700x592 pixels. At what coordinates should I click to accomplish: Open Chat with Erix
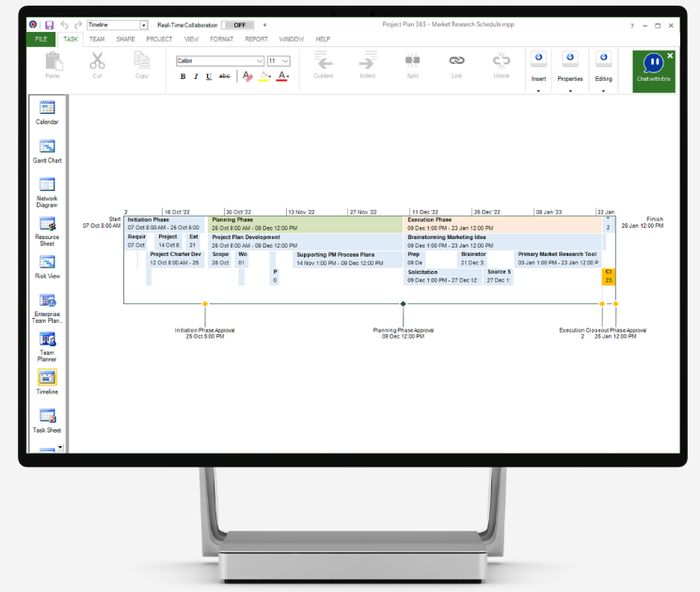pos(654,72)
